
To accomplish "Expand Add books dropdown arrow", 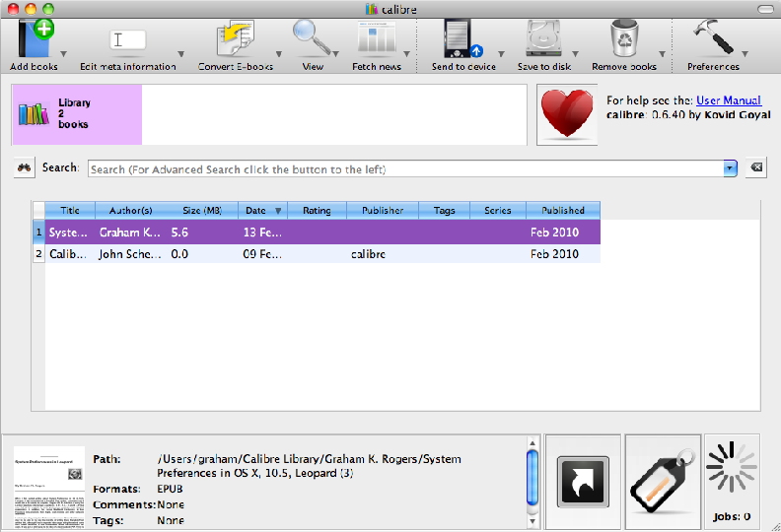I will pos(63,54).
